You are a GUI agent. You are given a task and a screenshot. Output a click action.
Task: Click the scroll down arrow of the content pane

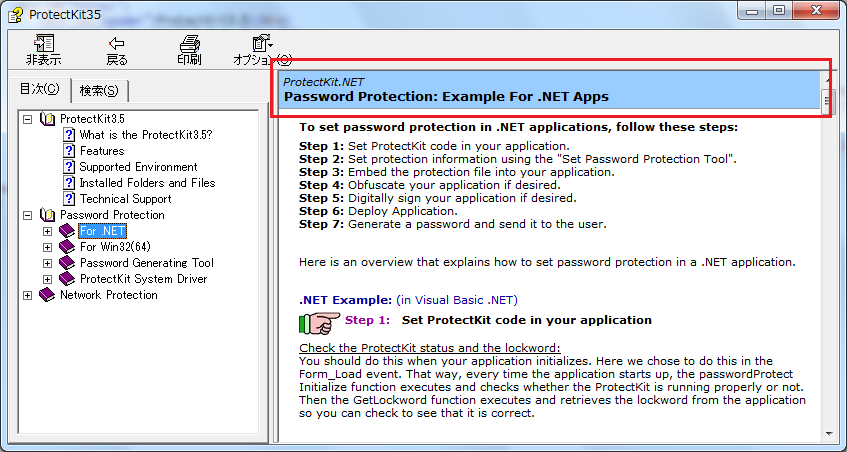click(x=829, y=434)
